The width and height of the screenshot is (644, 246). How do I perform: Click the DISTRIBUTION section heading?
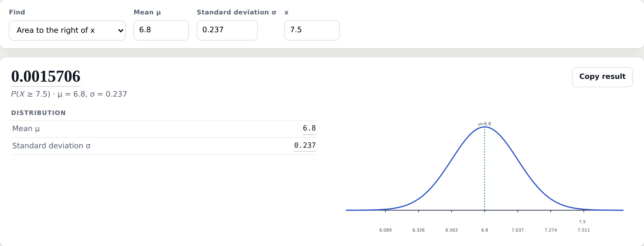coord(39,113)
